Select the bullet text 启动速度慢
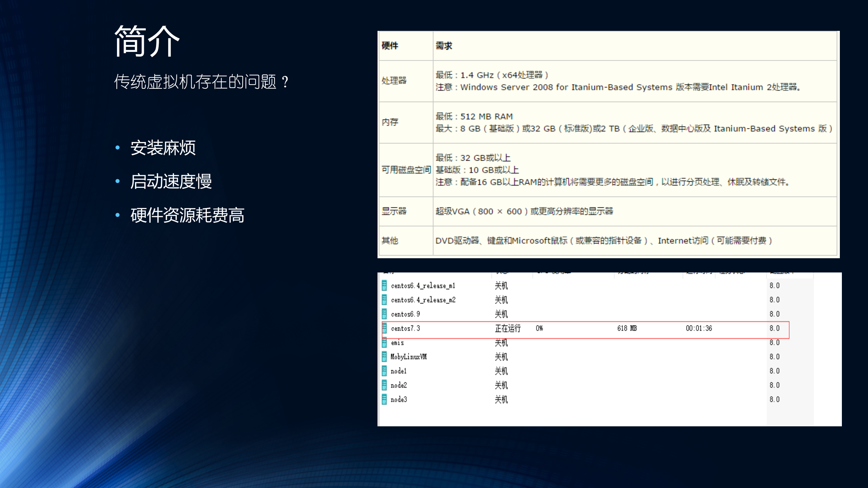Viewport: 868px width, 488px height. tap(171, 182)
